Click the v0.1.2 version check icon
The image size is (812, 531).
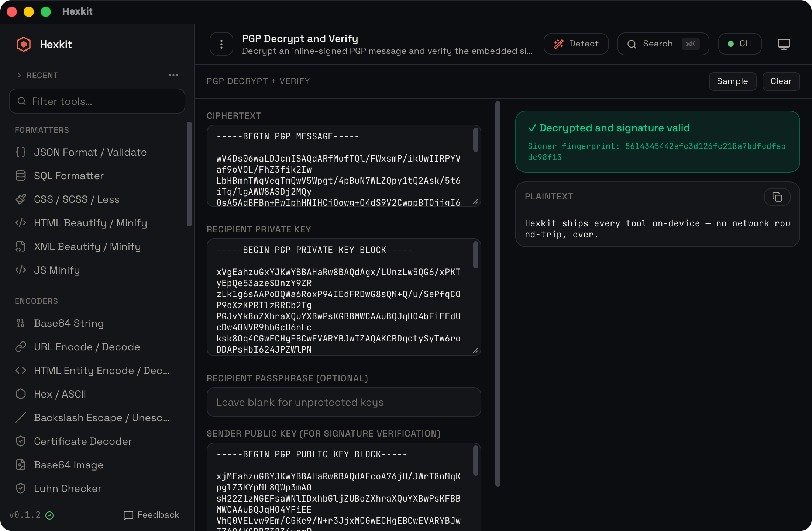tap(49, 515)
